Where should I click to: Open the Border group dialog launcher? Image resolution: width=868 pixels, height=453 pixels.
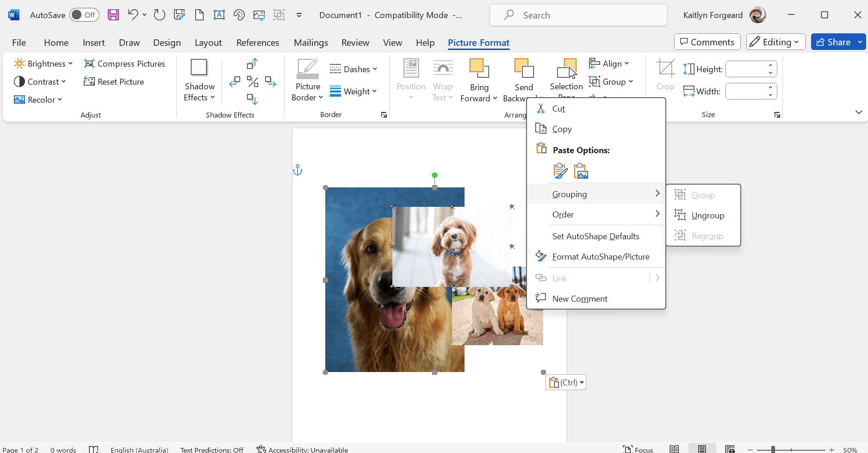(x=384, y=115)
